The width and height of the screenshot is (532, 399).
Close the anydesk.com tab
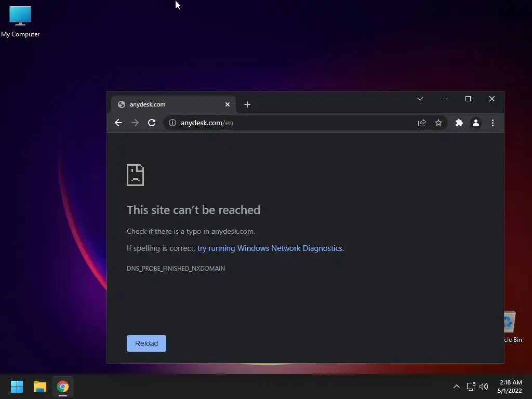click(228, 104)
